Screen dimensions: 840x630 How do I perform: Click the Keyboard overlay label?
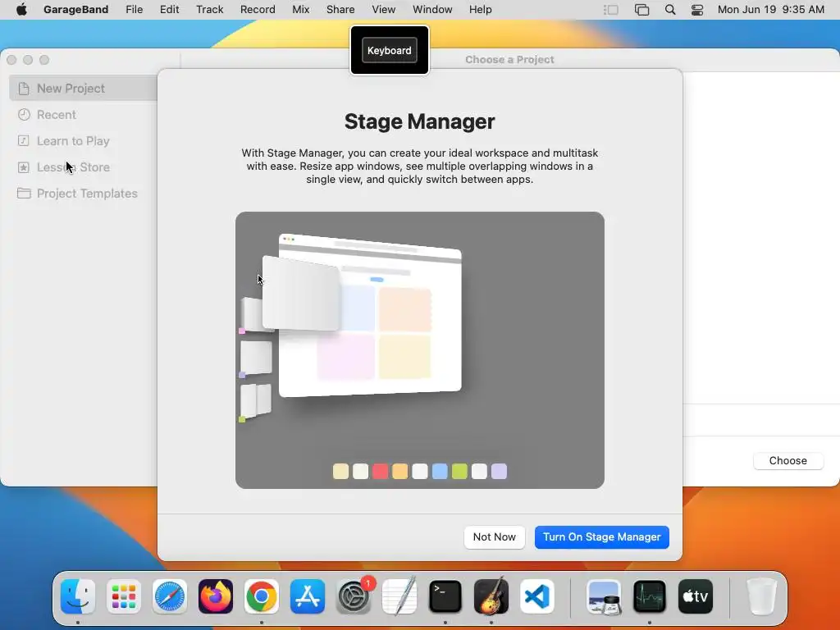[x=390, y=50]
